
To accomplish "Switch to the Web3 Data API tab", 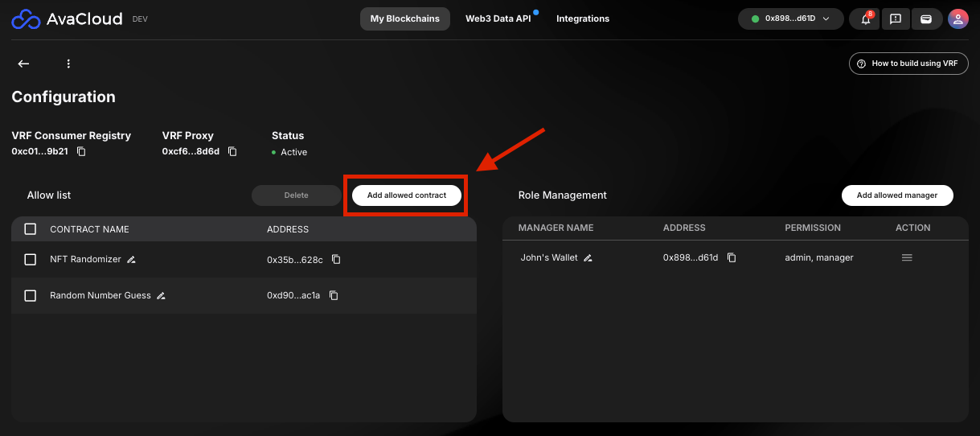I will [498, 19].
